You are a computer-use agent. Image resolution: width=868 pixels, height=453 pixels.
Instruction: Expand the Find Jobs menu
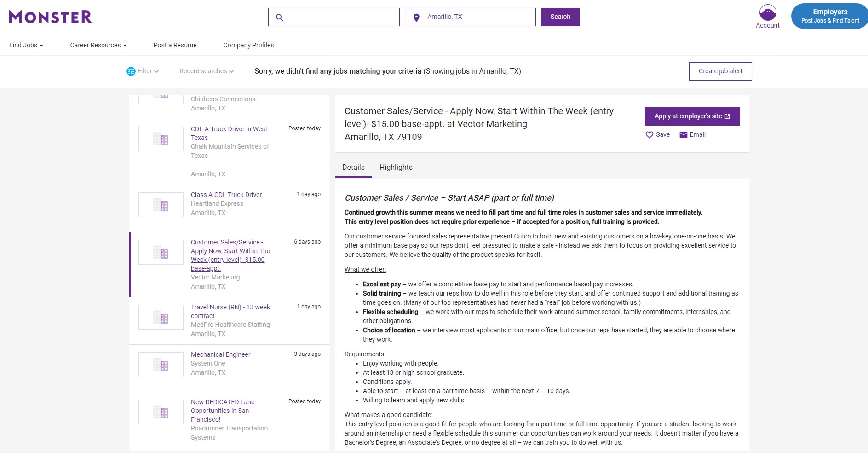[x=26, y=45]
